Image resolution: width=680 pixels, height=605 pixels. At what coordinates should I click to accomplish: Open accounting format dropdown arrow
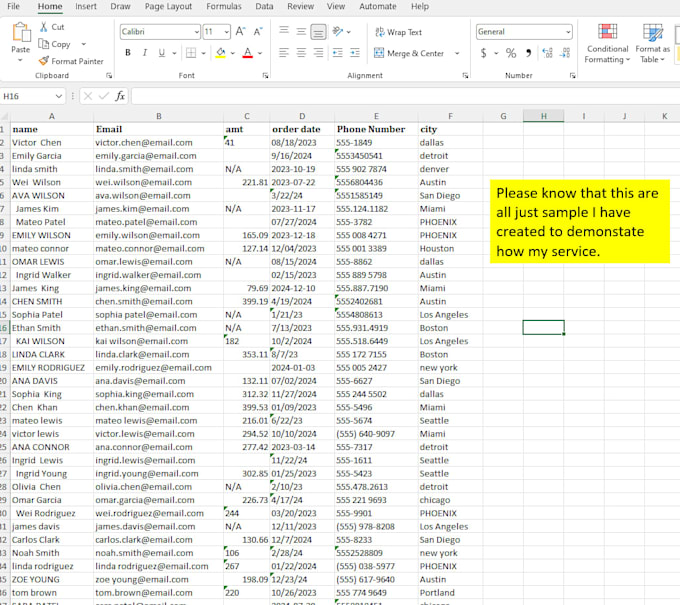coord(496,53)
